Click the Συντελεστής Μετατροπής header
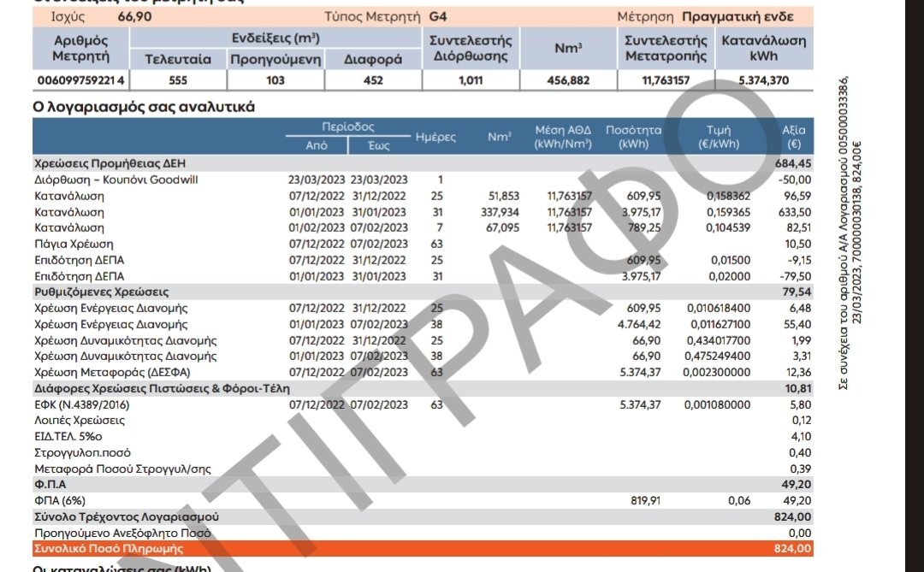The height and width of the screenshot is (572, 924). click(666, 48)
